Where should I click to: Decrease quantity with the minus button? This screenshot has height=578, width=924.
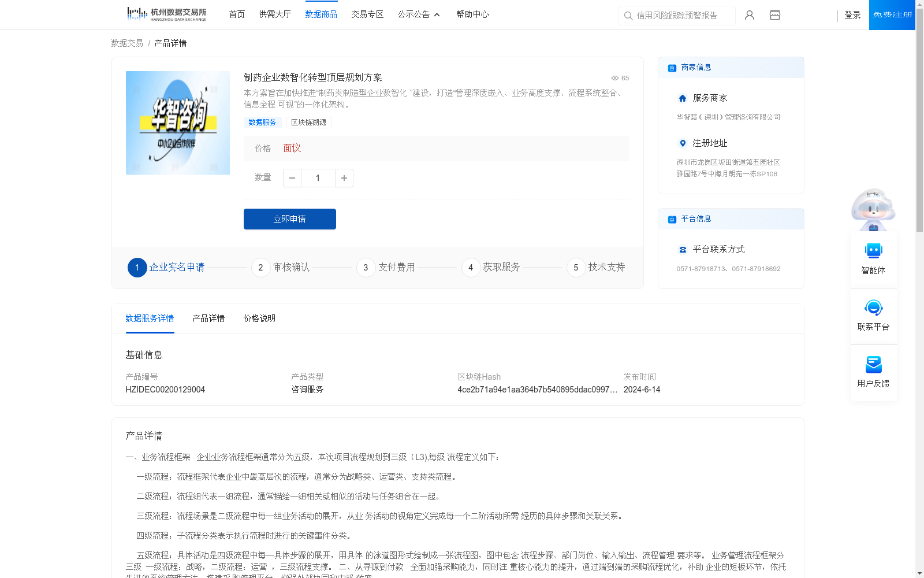(x=292, y=178)
